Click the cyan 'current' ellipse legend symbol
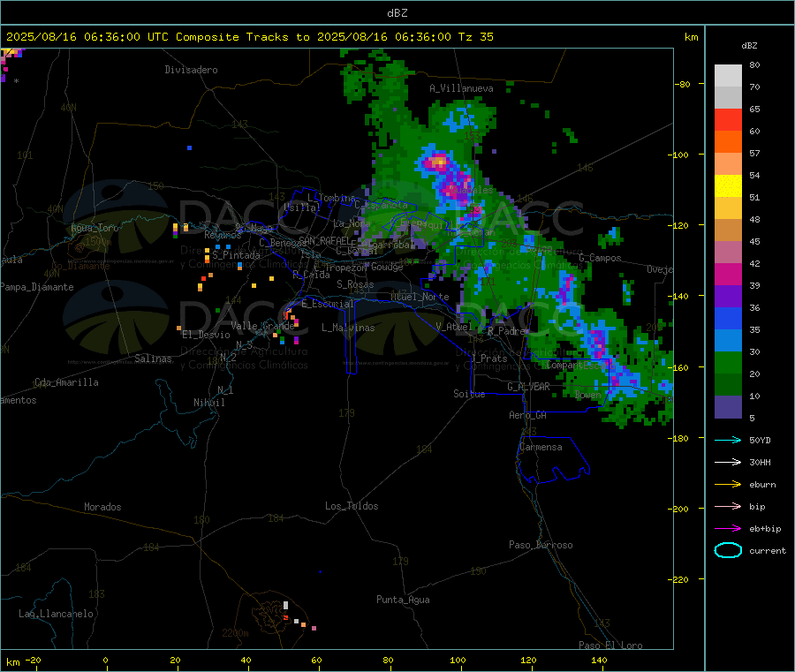 pyautogui.click(x=728, y=550)
